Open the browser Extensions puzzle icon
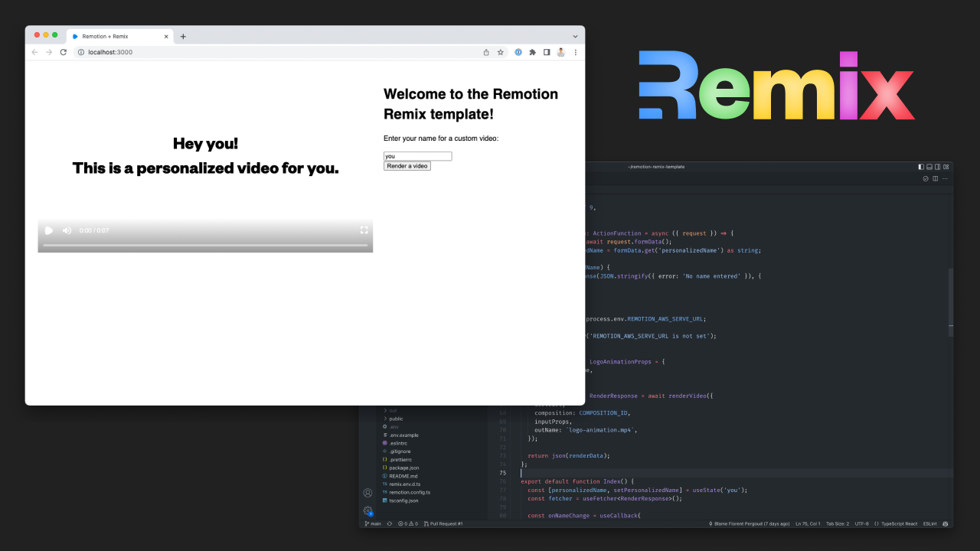Viewport: 980px width, 551px height. 532,52
